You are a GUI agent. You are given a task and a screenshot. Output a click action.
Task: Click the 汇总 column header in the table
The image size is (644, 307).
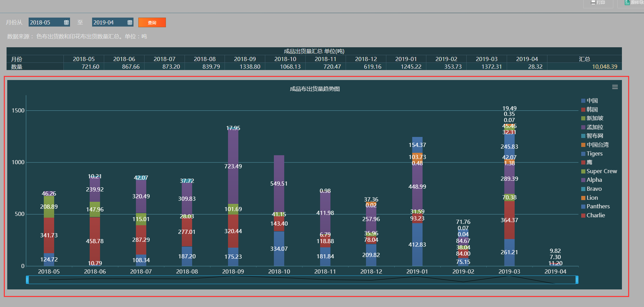tap(585, 59)
